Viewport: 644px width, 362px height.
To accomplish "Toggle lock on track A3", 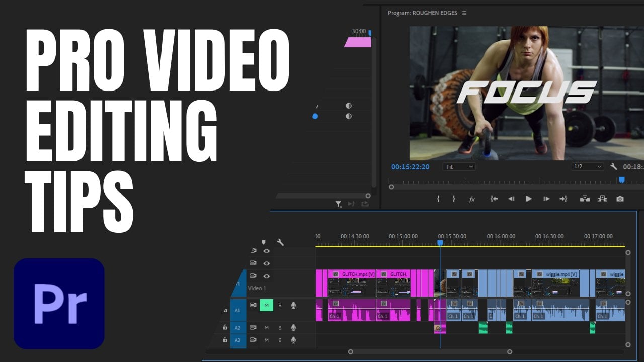I will pos(225,340).
